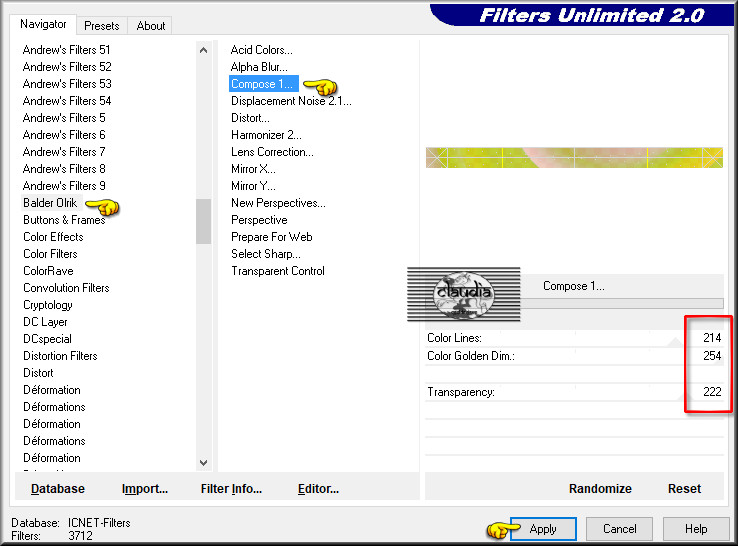The height and width of the screenshot is (546, 738).
Task: Choose Mirror Y... filter
Action: click(x=253, y=185)
